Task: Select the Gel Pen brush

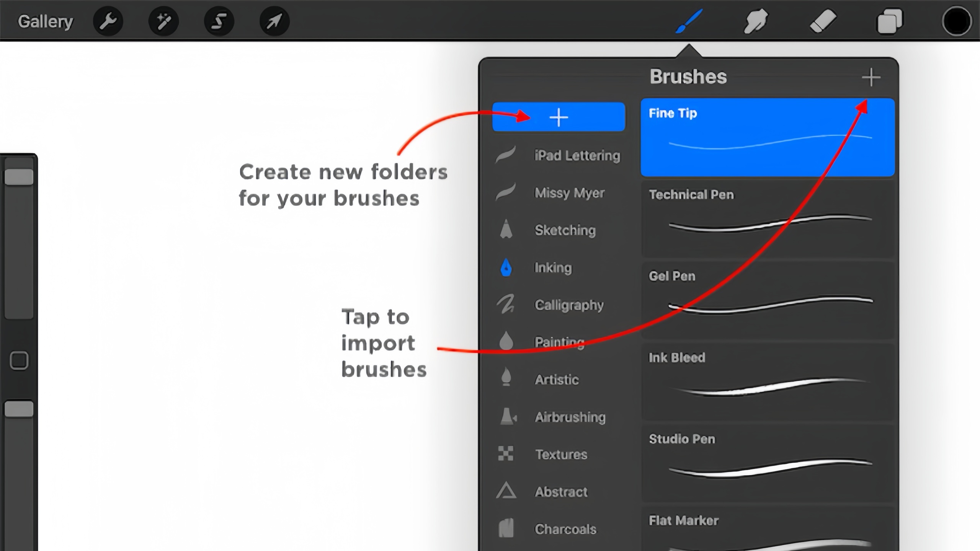Action: tap(768, 301)
